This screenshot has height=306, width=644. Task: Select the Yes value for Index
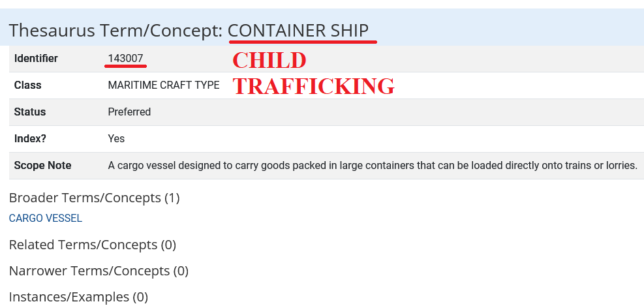116,139
